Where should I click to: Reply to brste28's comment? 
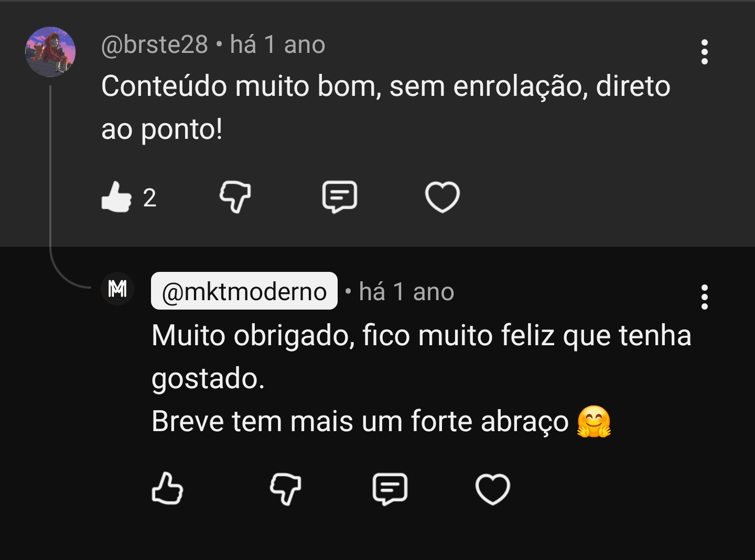339,197
